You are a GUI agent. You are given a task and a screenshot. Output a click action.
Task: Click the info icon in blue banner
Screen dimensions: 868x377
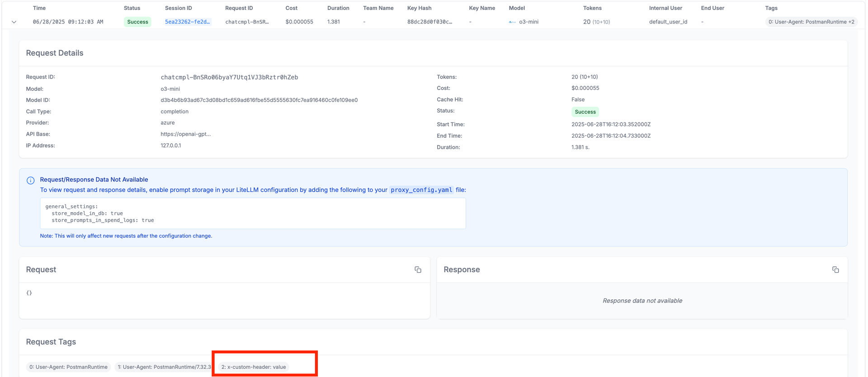[x=30, y=181]
